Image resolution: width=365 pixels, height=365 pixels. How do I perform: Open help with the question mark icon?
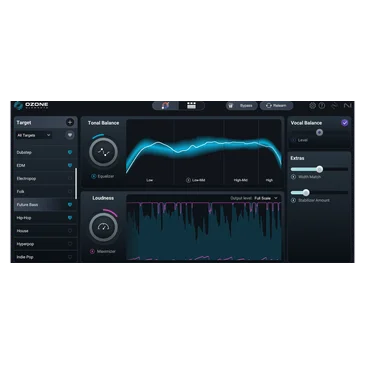tap(322, 106)
